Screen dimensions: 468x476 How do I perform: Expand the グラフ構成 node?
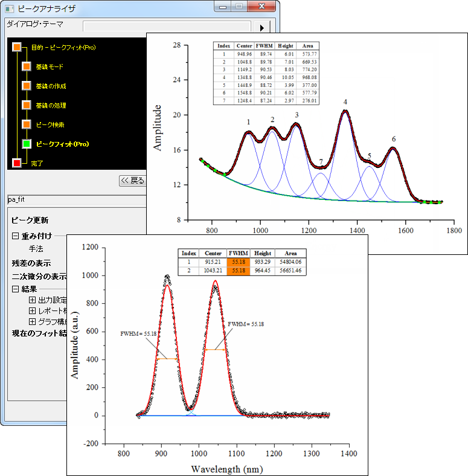[32, 321]
